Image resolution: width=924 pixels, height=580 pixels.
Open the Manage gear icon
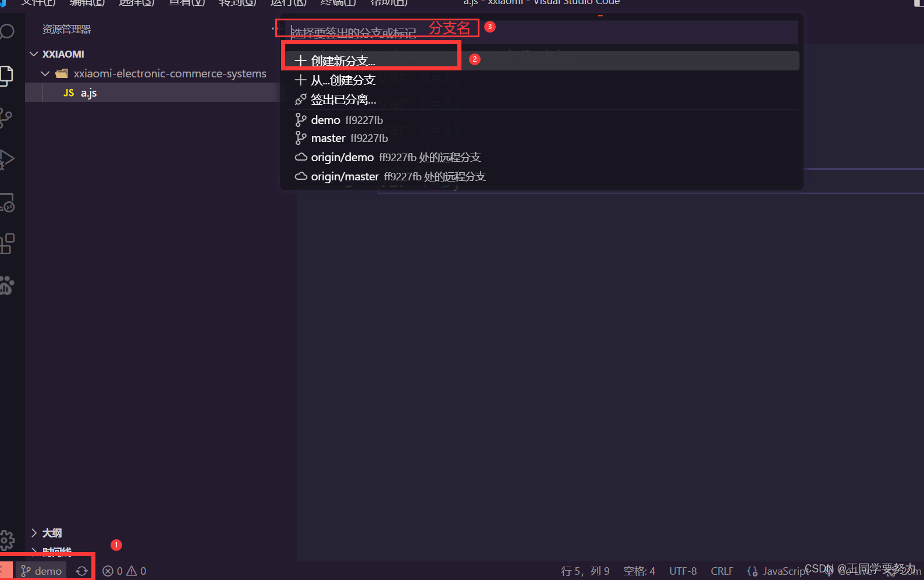6,540
